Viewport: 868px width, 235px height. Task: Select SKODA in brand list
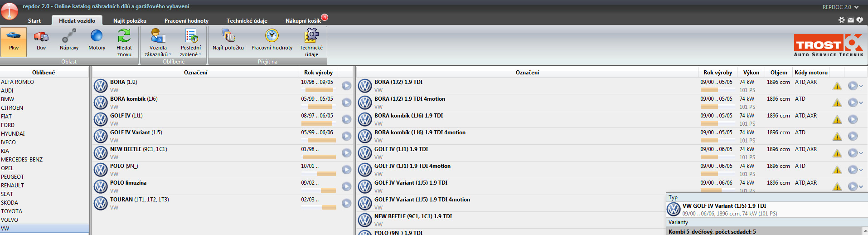(x=44, y=203)
